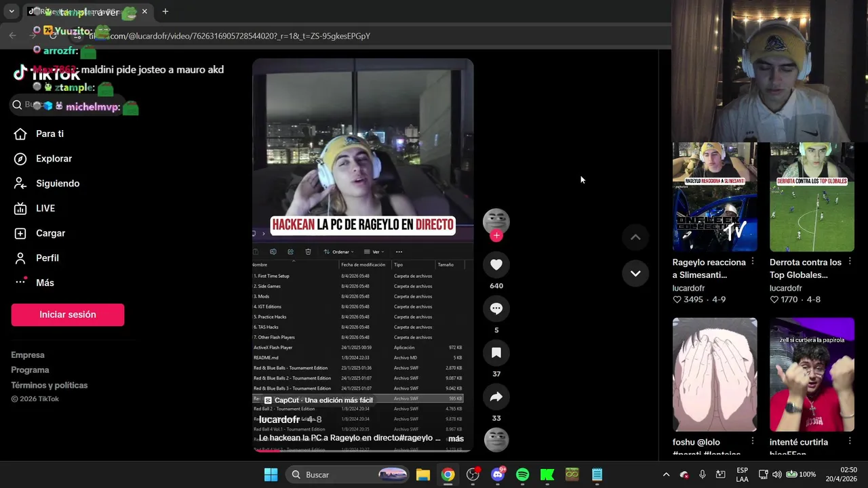Open options menu for foshu video
Viewport: 868px width, 488px height.
pyautogui.click(x=753, y=442)
